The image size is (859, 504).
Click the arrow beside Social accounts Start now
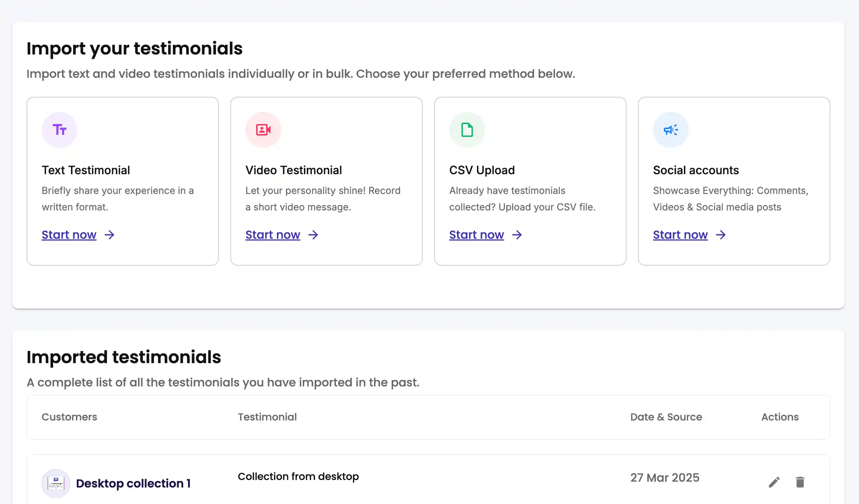[721, 235]
